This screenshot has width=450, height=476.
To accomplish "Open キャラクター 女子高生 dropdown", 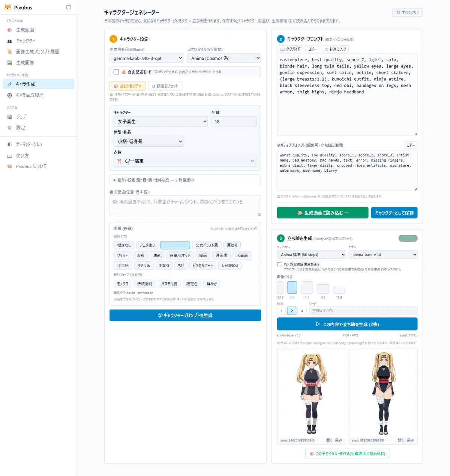I will [160, 122].
